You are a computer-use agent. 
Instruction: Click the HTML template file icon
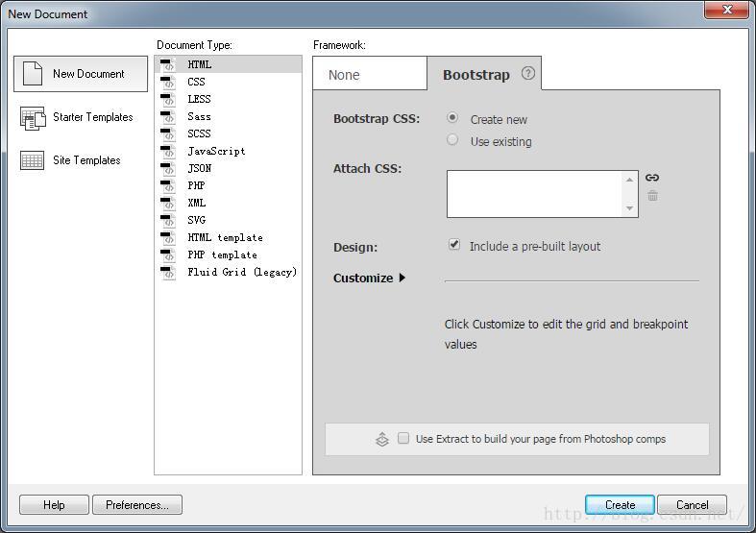(168, 238)
